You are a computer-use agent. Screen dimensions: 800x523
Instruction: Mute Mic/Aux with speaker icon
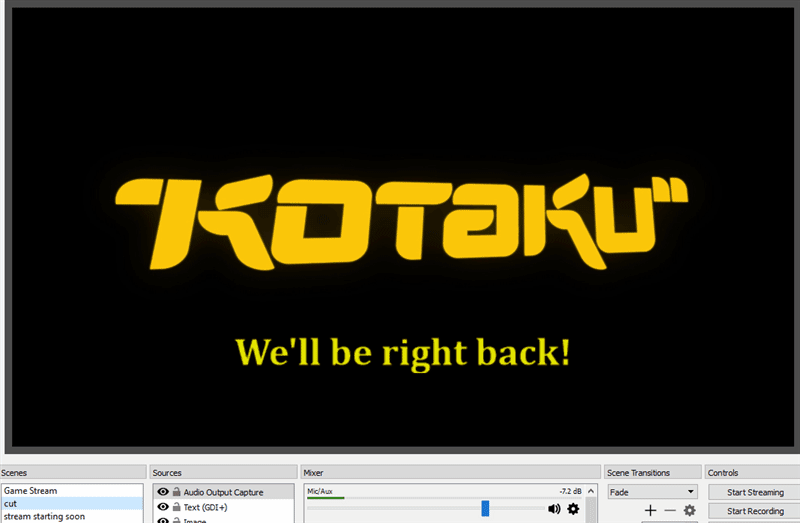[554, 509]
